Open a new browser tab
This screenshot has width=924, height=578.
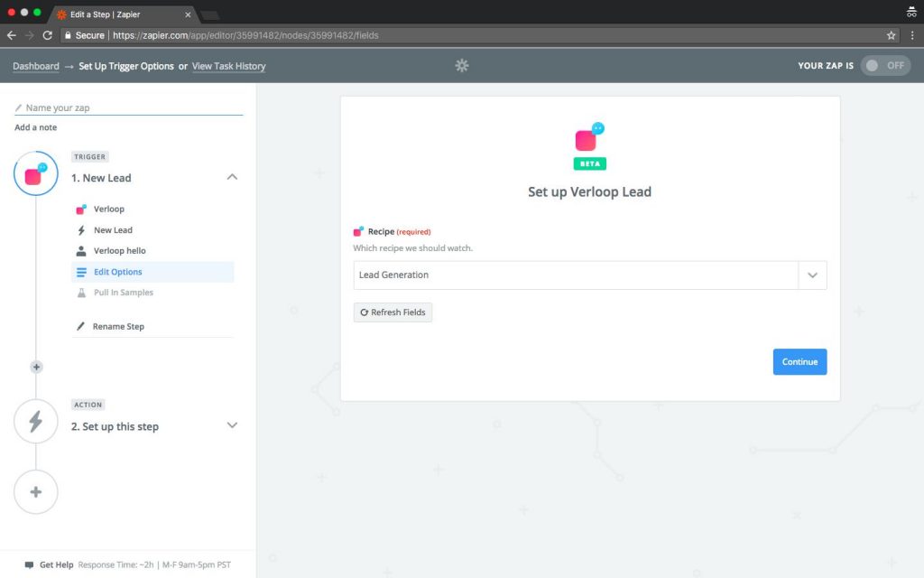click(209, 14)
